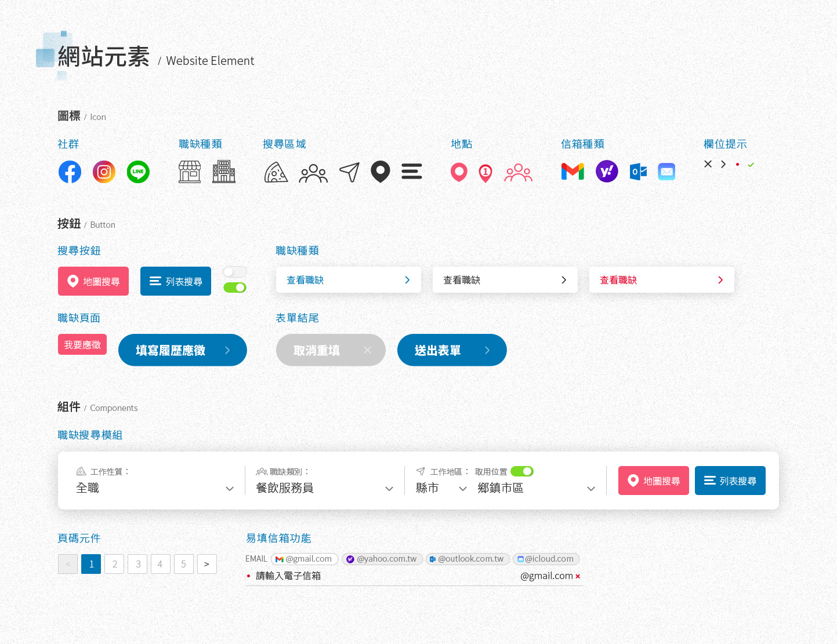Click the Gmail mailbox icon
Screen dimensions: 837x644
pos(573,172)
